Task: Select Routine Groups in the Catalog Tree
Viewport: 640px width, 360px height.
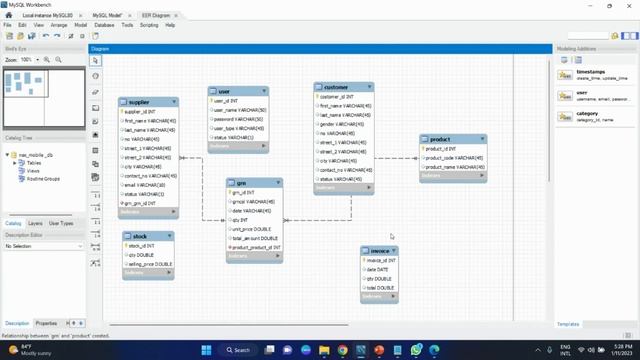Action: point(43,179)
